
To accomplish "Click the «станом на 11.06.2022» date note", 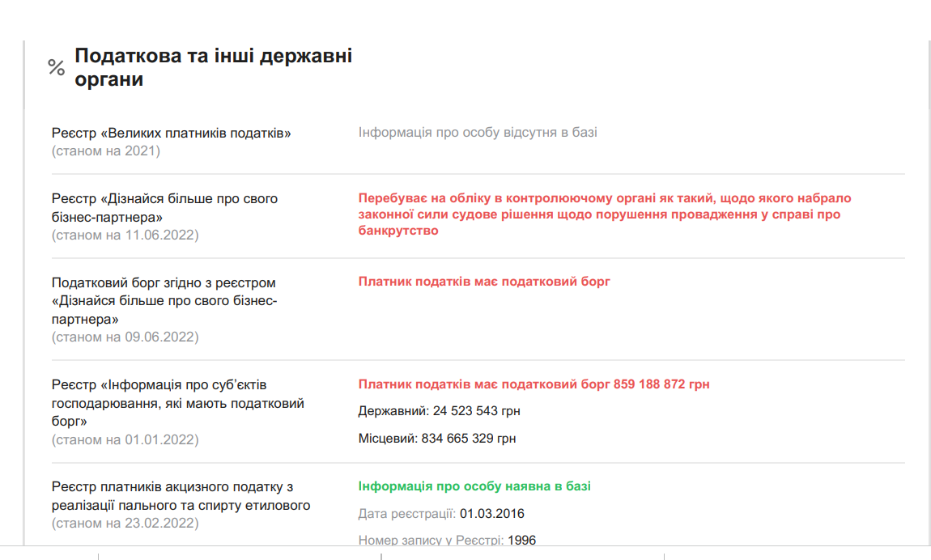I will tap(125, 235).
